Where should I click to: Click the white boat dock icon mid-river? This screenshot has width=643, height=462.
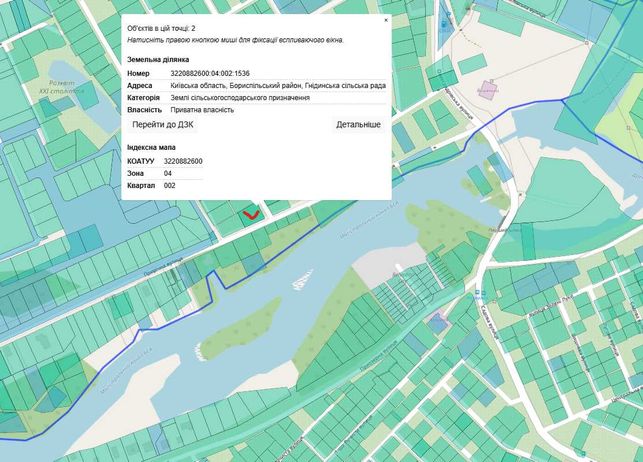point(303,280)
